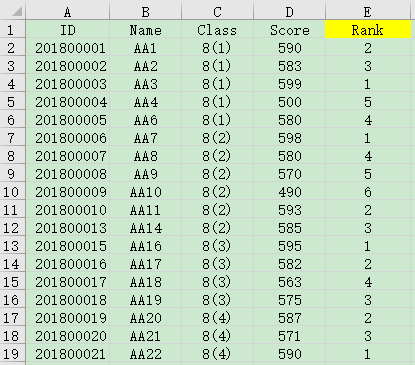415x365 pixels.
Task: Select score cell 571
Action: tap(290, 336)
